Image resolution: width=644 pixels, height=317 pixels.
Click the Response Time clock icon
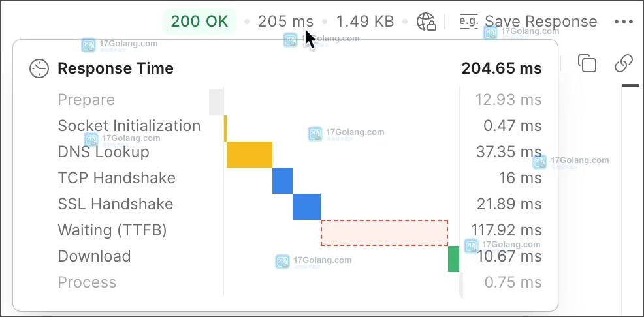click(39, 68)
